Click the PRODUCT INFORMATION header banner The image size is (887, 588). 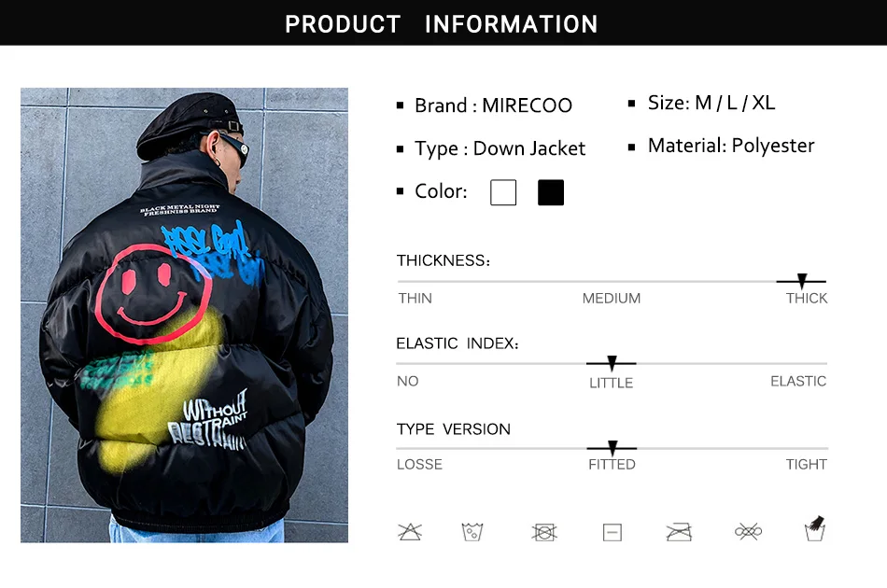point(443,22)
